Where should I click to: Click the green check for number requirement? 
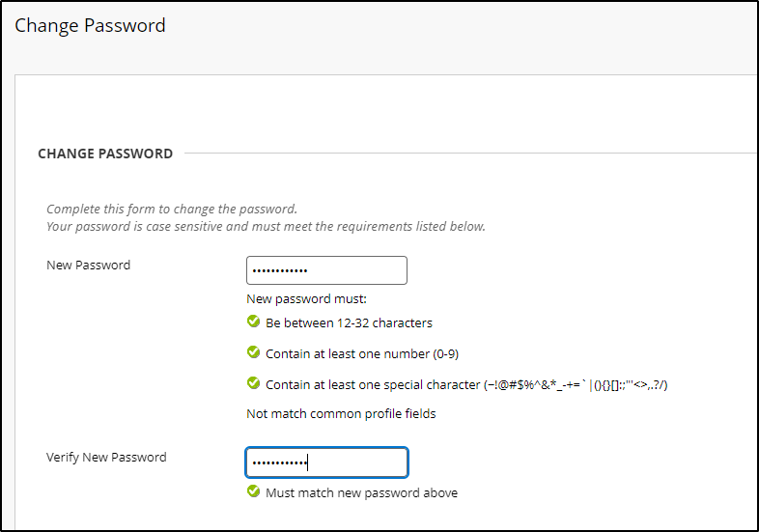click(253, 352)
